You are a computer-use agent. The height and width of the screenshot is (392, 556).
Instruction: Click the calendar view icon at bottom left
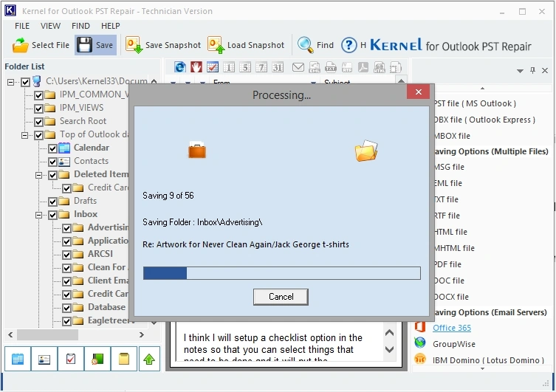[x=18, y=359]
